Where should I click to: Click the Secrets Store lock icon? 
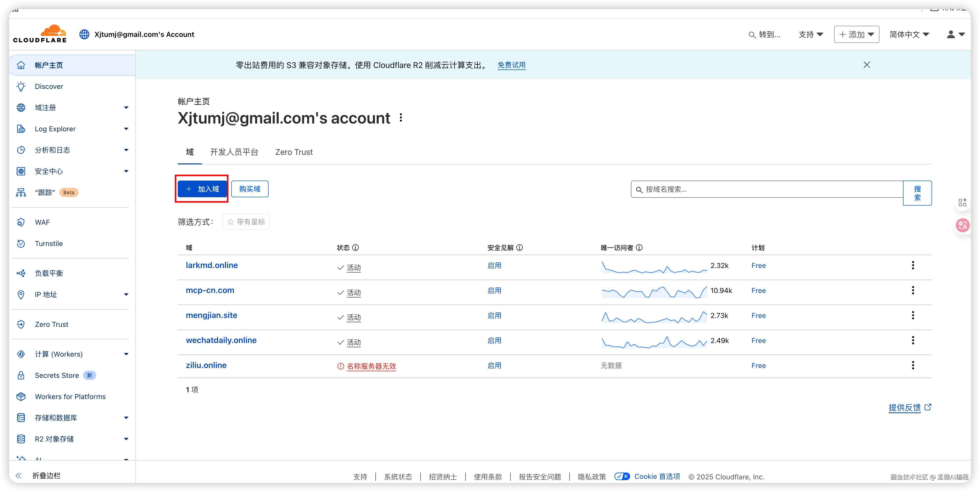tap(21, 376)
